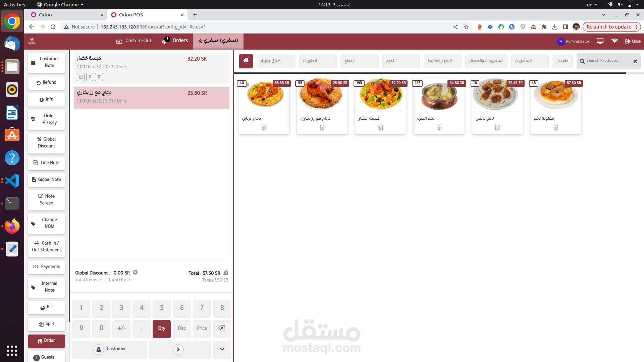Clear the product search with the X

tap(635, 61)
